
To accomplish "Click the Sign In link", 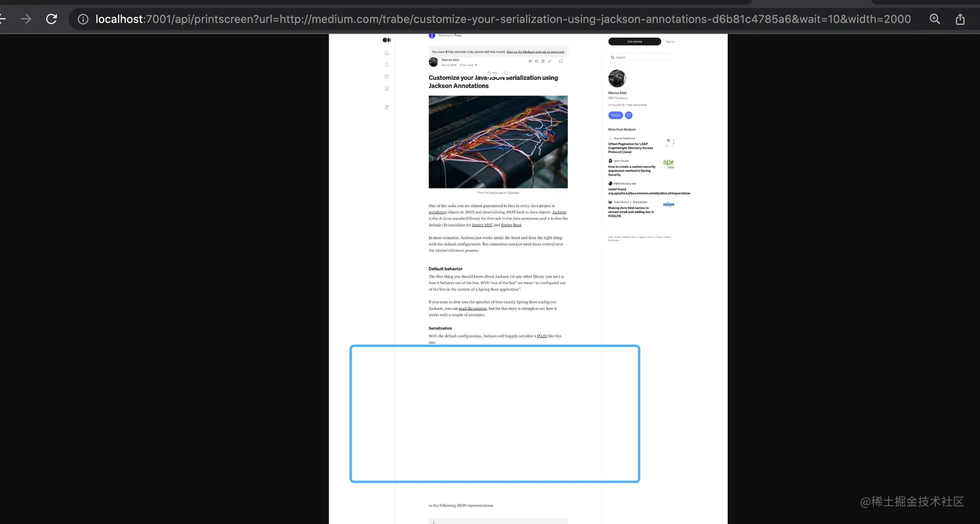I will [x=670, y=42].
